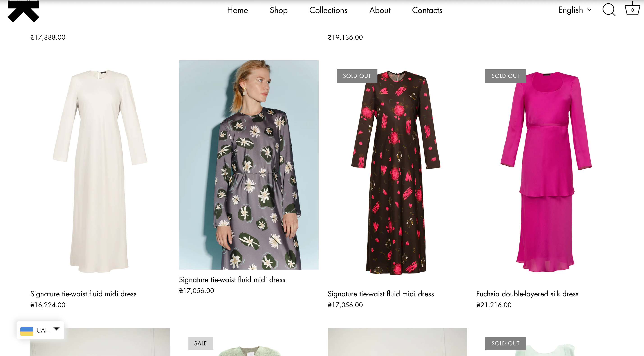Click the SALE badge on green cardigan

(x=201, y=343)
